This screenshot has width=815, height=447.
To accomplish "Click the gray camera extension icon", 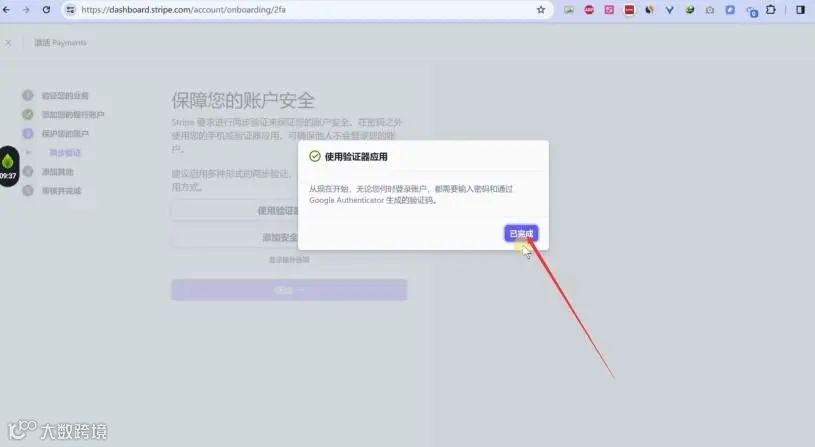I will (710, 10).
